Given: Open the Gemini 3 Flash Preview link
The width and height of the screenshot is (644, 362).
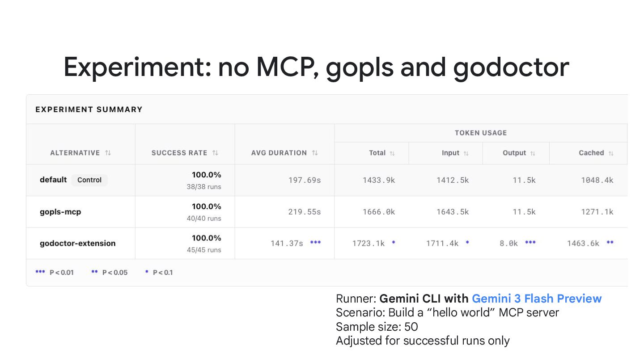Looking at the screenshot, I should [537, 299].
